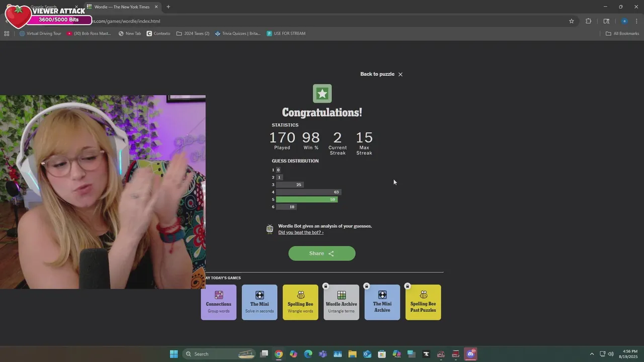This screenshot has height=362, width=644.
Task: Open Microsoft Teams from the taskbar
Action: 323,354
